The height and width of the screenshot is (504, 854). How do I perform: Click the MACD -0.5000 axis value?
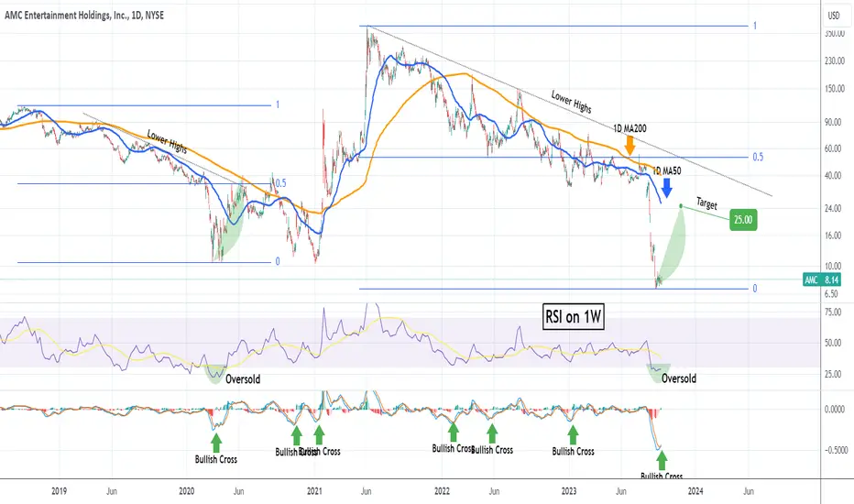[x=835, y=451]
